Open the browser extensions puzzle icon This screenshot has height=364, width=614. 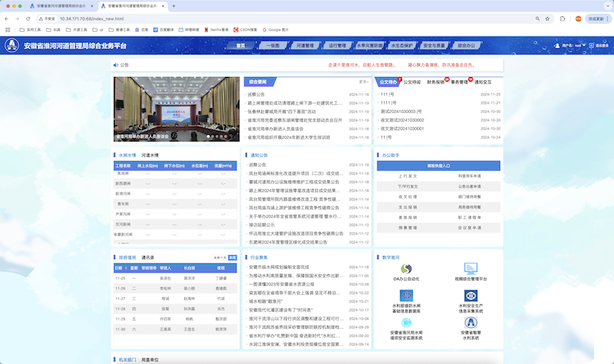coord(562,18)
